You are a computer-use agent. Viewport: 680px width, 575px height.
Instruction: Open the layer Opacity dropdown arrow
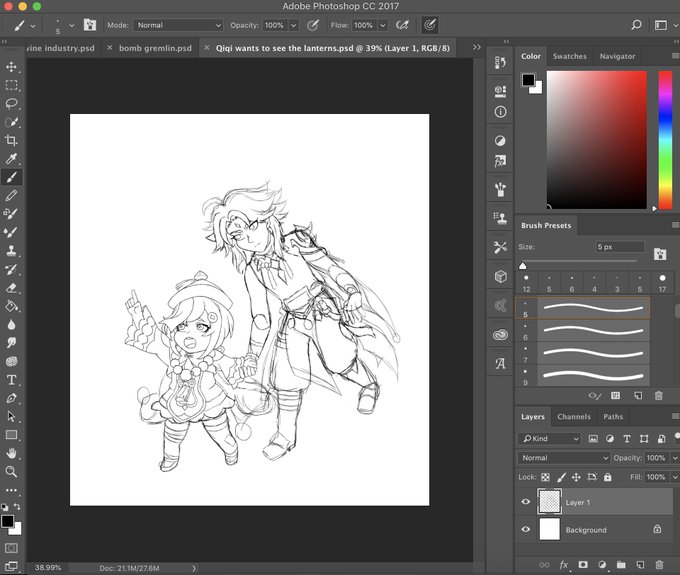674,457
